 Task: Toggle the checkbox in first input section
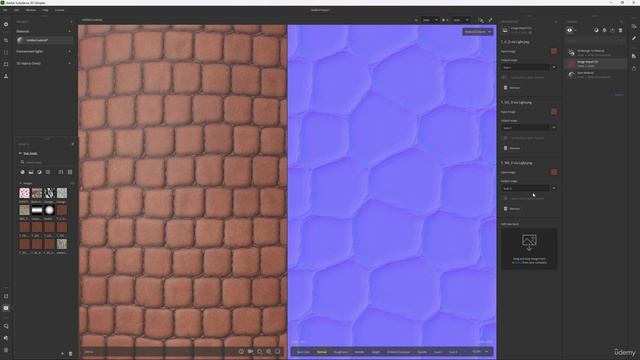pyautogui.click(x=505, y=78)
